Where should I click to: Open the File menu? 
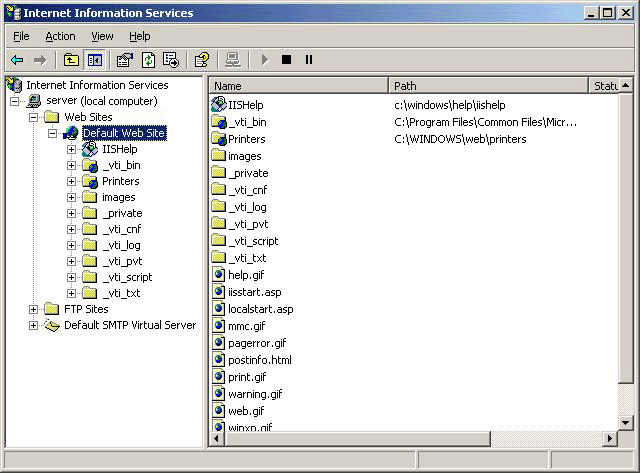pyautogui.click(x=21, y=36)
